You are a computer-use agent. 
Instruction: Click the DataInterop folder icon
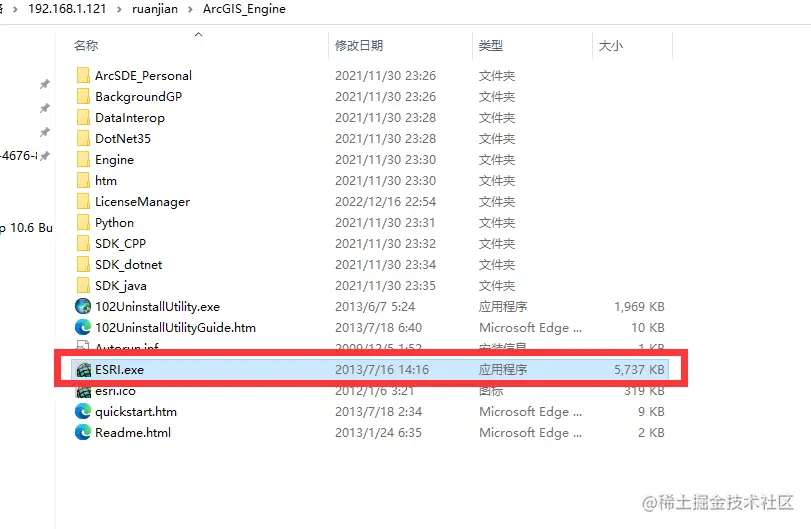point(83,117)
